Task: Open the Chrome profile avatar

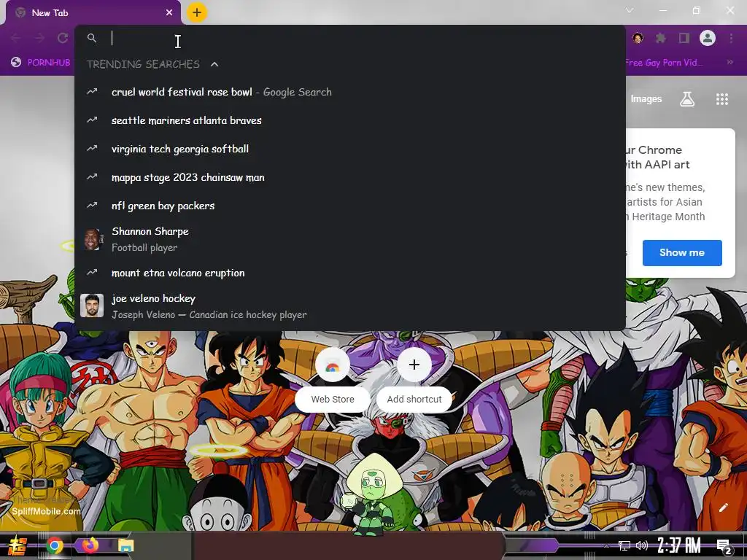Action: pyautogui.click(x=708, y=38)
